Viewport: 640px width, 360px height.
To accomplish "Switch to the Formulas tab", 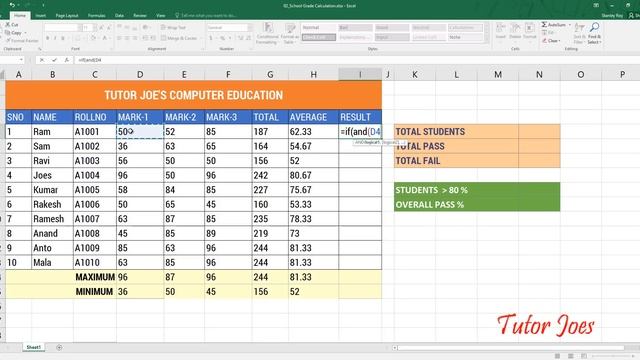I will [x=97, y=16].
